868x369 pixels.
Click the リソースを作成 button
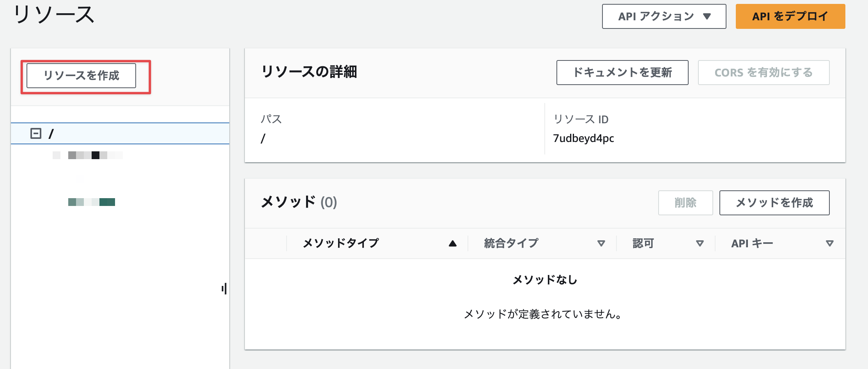[x=81, y=75]
